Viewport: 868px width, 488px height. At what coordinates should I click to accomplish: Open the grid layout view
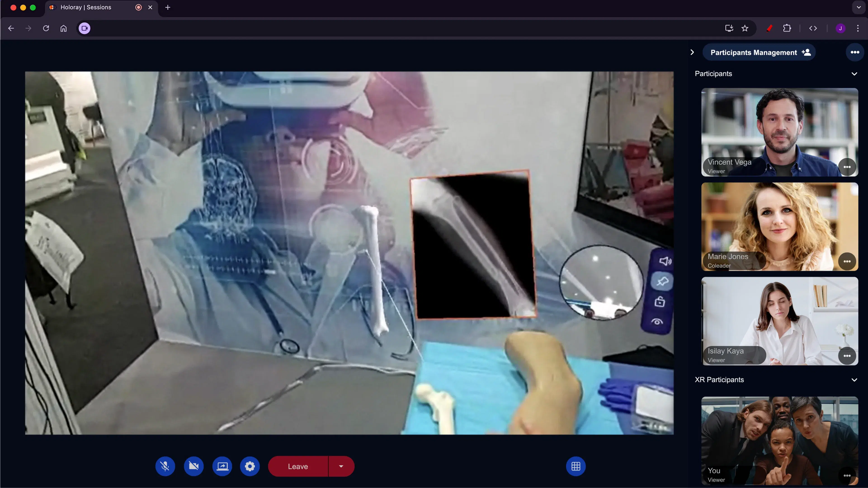(x=576, y=466)
